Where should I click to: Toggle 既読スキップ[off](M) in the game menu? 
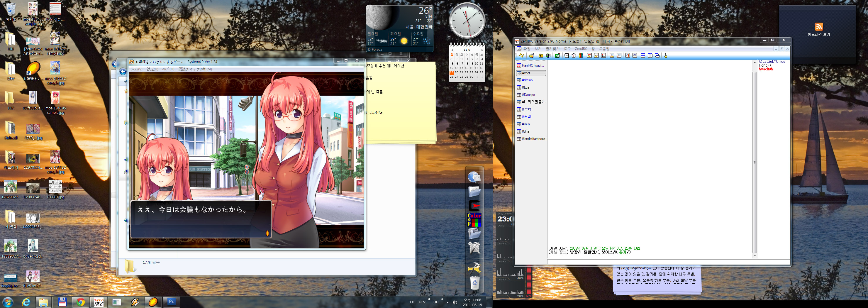pos(195,69)
